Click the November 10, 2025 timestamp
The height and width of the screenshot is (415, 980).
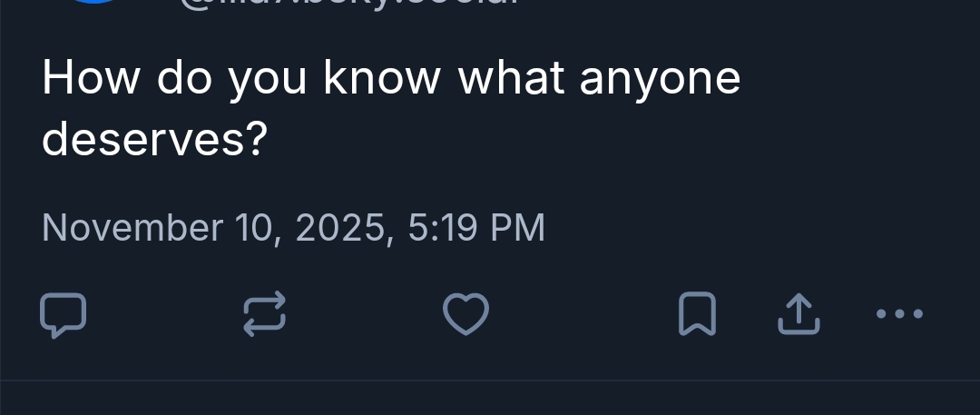(x=293, y=227)
